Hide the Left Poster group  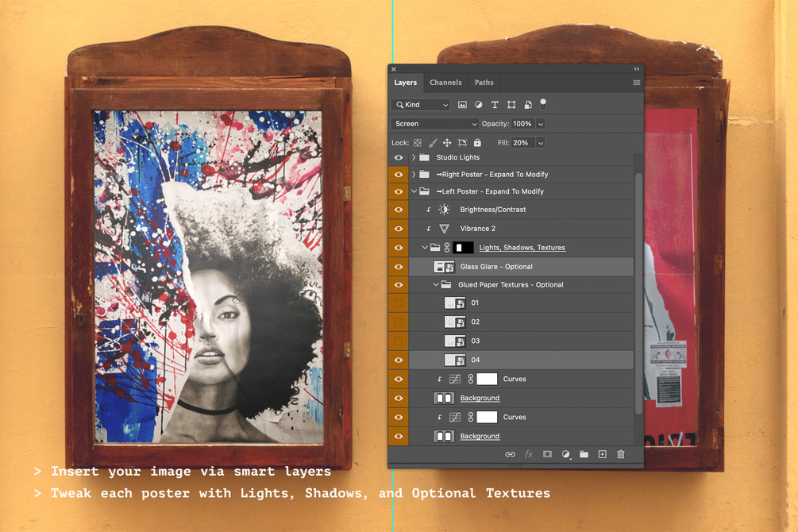click(399, 191)
